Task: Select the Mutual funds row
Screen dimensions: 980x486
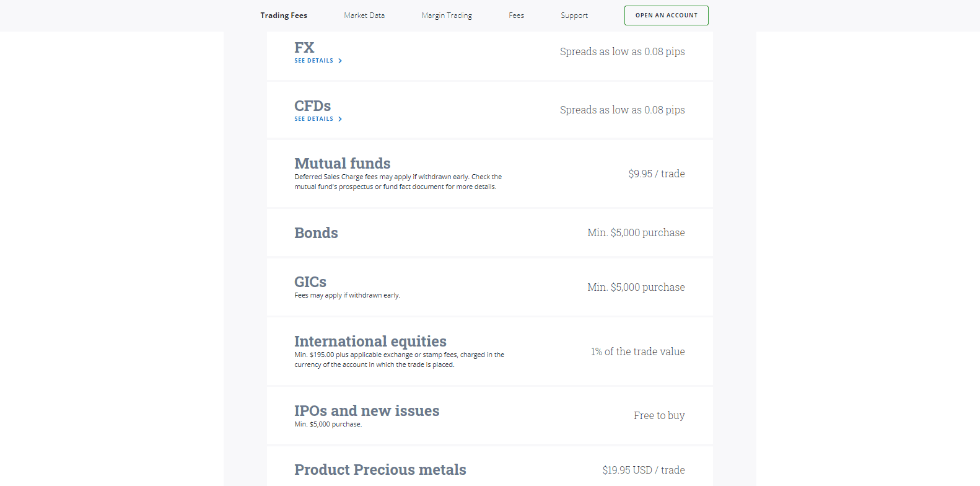Action: tap(343, 163)
